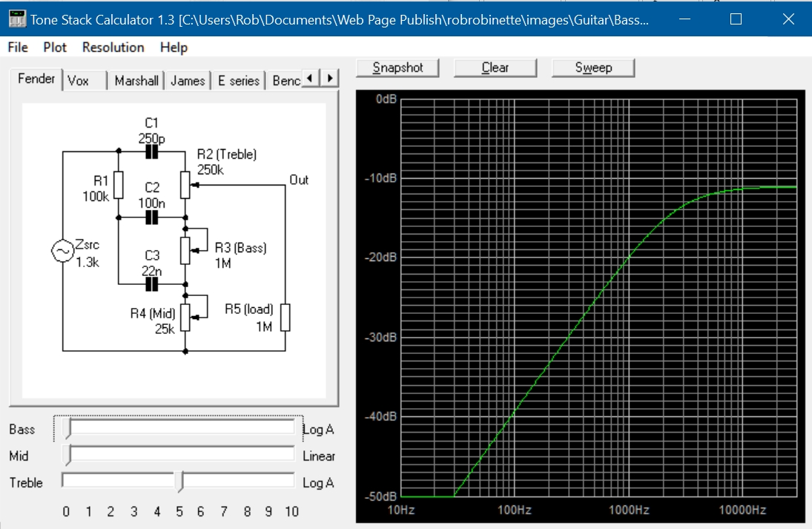This screenshot has height=529, width=812.
Task: Maximize the Tone Stack Calculator window
Action: pos(736,19)
